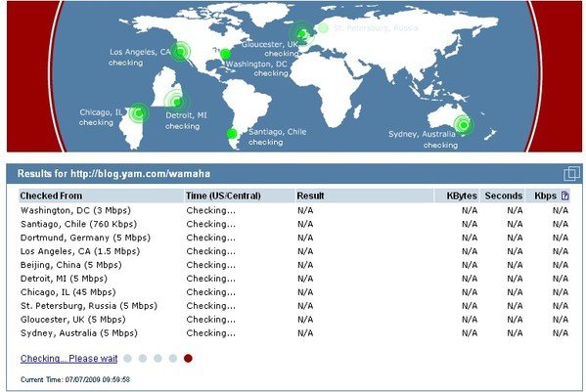
Task: Open the results panel popout icon
Action: tap(571, 174)
